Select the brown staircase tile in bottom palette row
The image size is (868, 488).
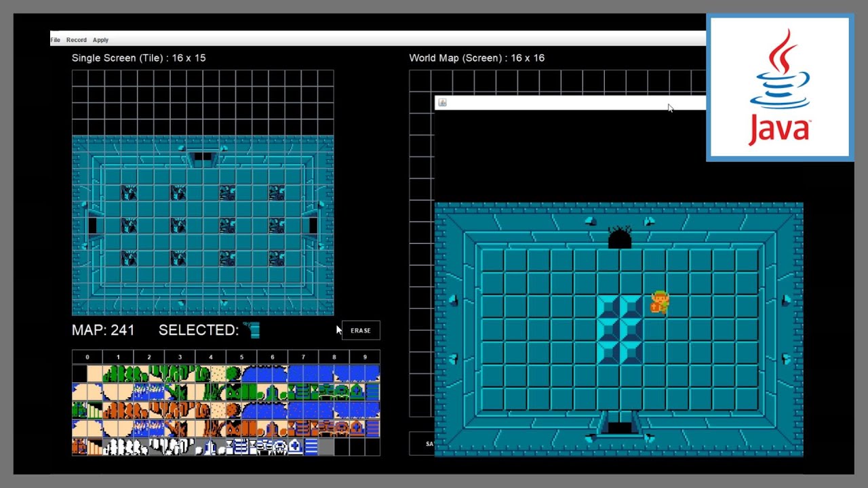pyautogui.click(x=95, y=447)
